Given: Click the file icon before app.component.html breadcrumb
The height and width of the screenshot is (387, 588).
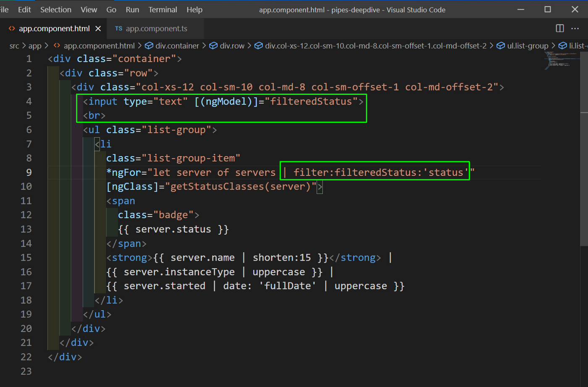Looking at the screenshot, I should point(57,46).
